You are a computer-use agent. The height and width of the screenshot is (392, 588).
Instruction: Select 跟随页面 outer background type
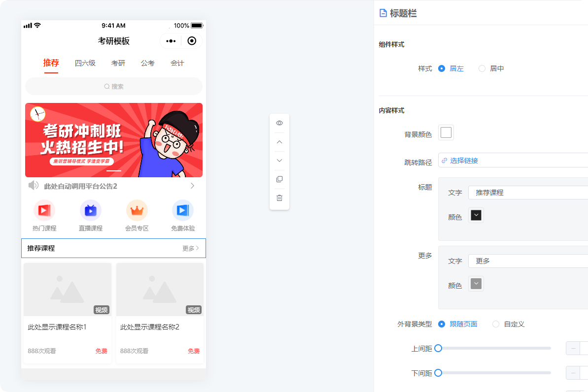click(442, 324)
